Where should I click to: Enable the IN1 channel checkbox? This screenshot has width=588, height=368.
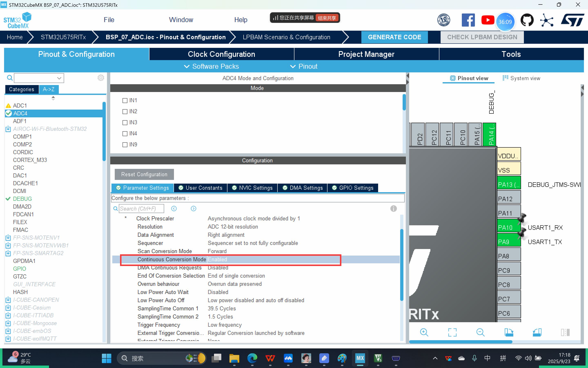[x=125, y=101]
